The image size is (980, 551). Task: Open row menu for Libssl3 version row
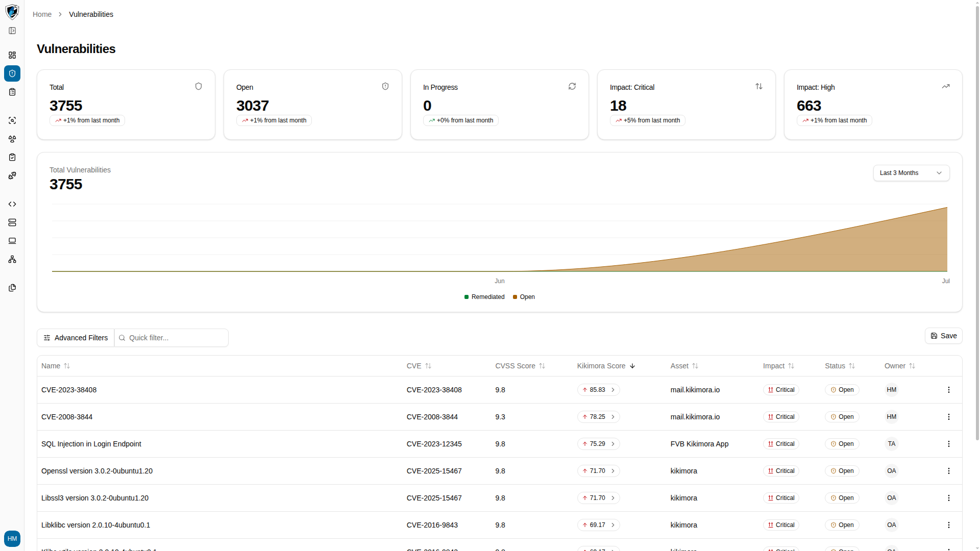(949, 498)
